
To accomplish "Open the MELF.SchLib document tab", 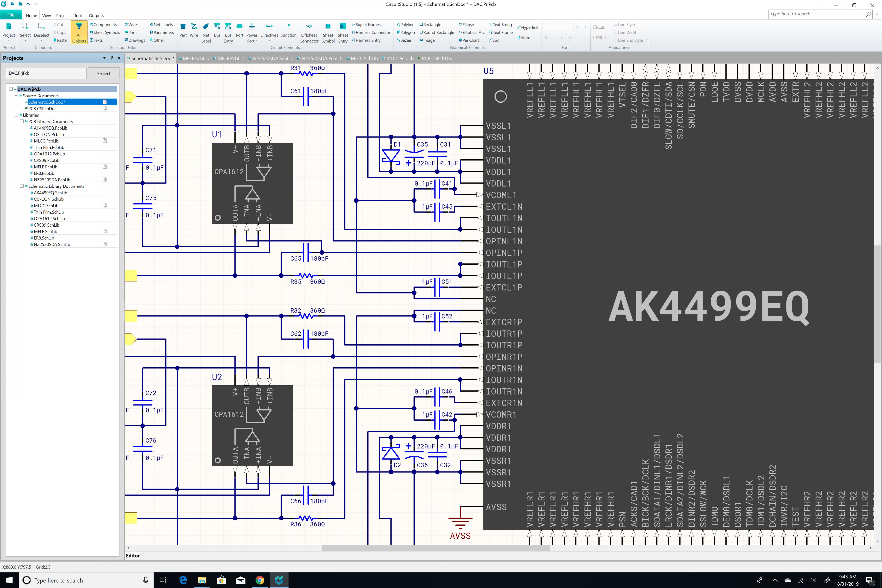I will 193,59.
